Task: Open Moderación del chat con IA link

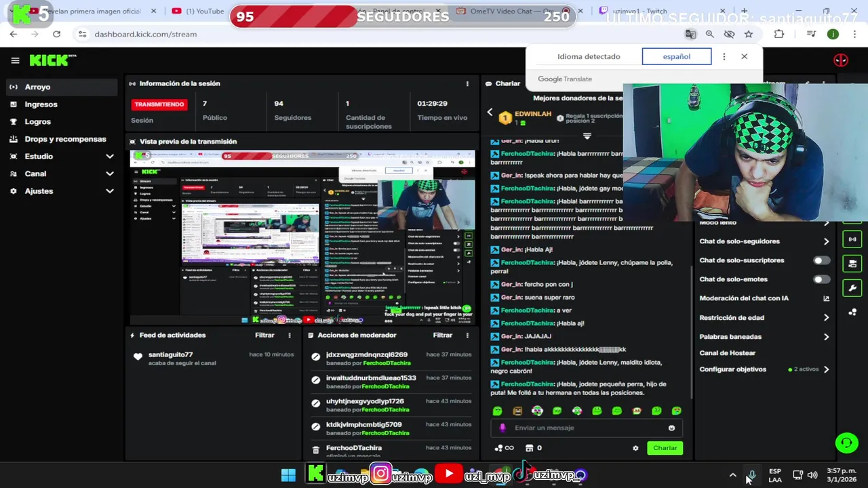Action: [x=764, y=298]
